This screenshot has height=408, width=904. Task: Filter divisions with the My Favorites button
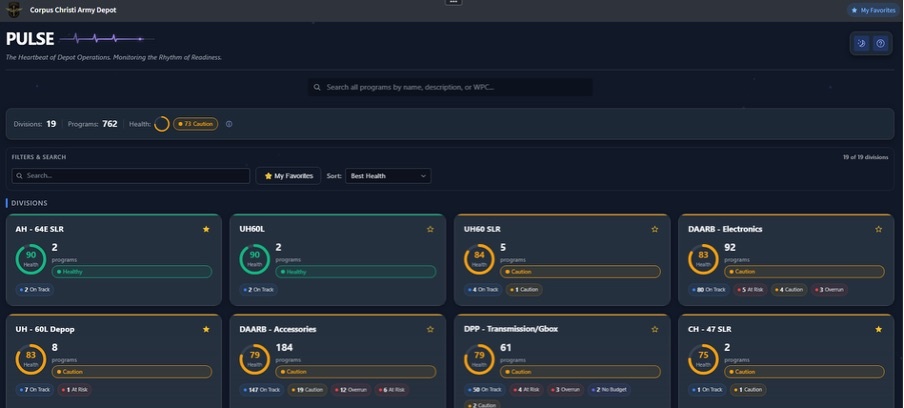point(288,176)
